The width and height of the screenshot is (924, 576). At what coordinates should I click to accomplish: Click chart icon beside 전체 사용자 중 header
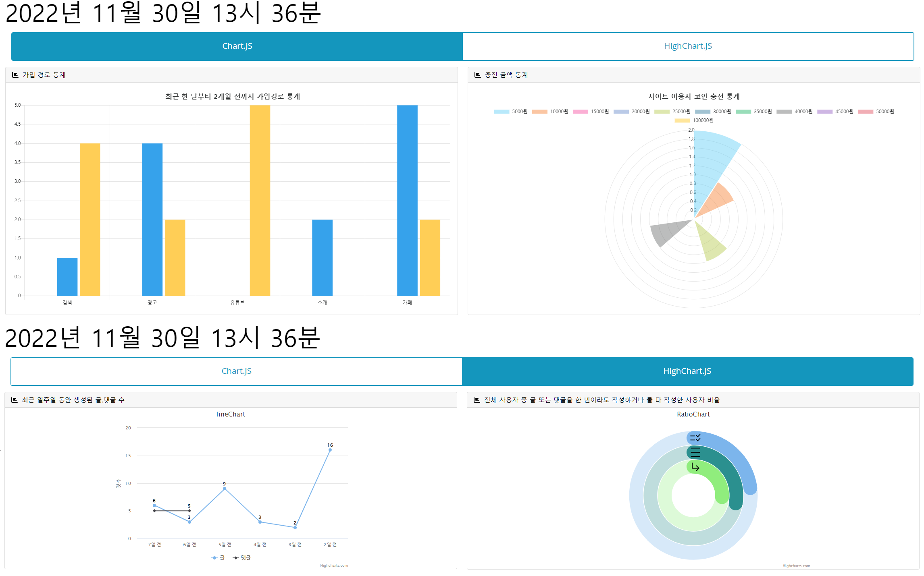click(477, 400)
